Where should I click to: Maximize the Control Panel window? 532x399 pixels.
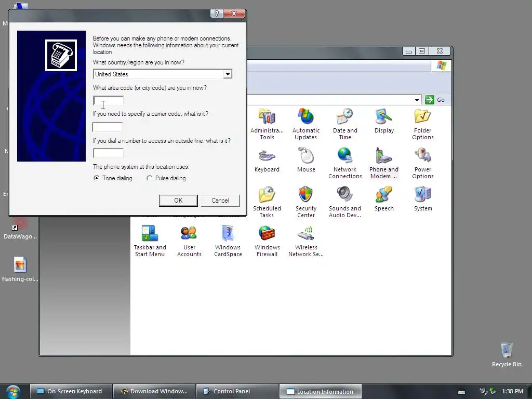coord(422,51)
